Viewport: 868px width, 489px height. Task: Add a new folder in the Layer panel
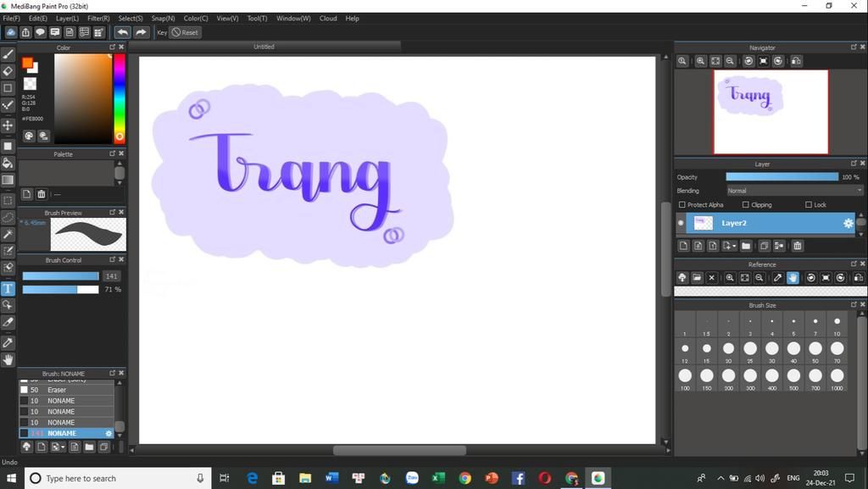[x=746, y=246]
